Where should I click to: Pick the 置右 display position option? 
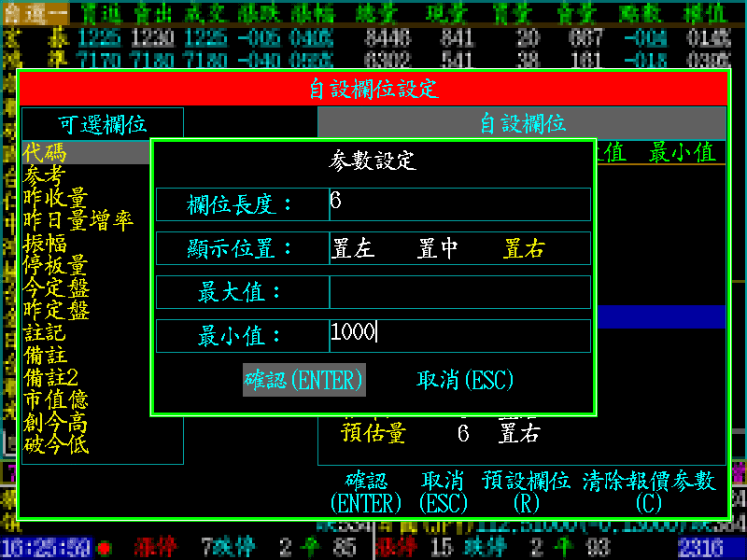[x=524, y=249]
